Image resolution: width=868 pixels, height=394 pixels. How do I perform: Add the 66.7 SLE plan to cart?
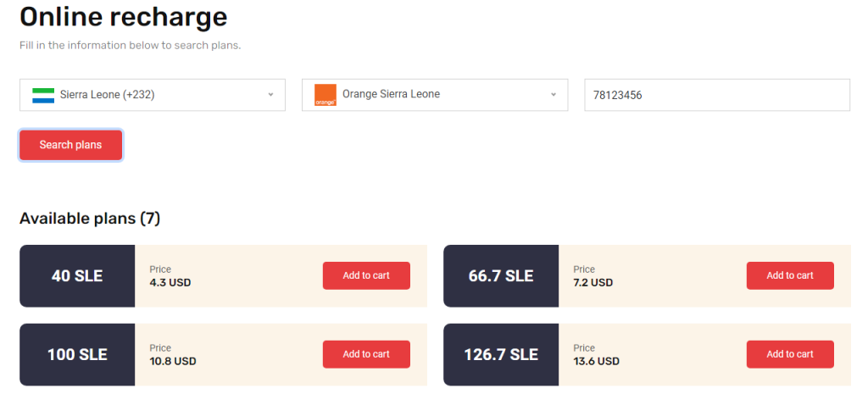(791, 275)
